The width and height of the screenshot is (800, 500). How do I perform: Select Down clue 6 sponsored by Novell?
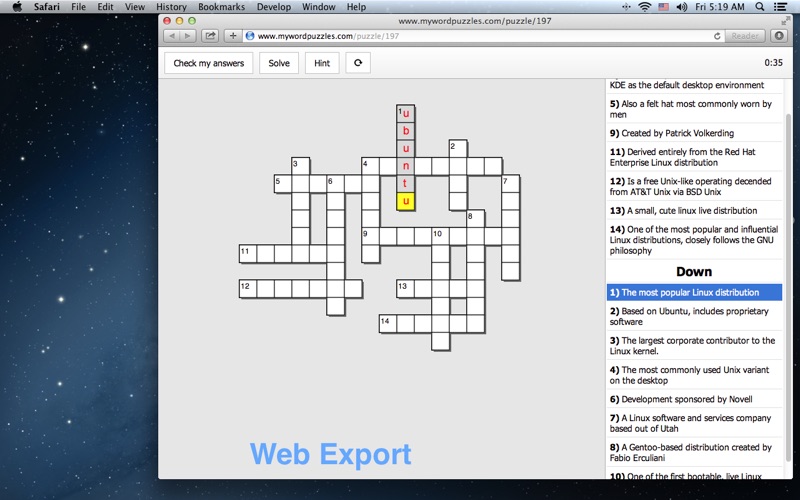(x=694, y=399)
